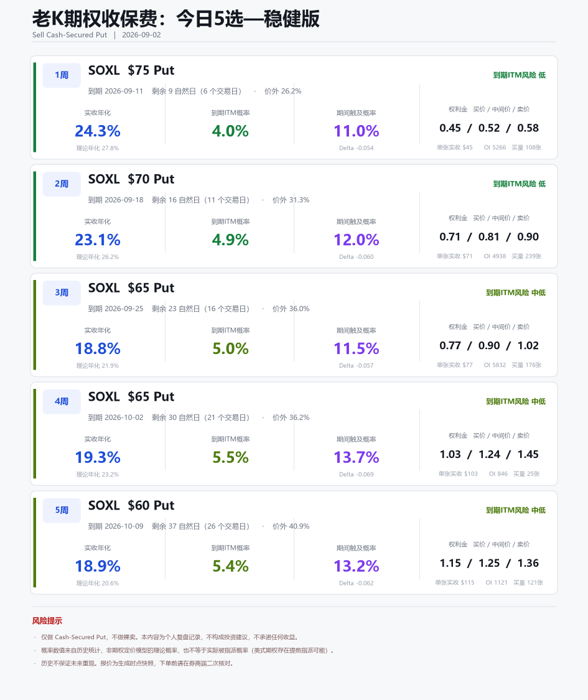
Task: Click 理论年化 20.6% text
Action: 97,584
